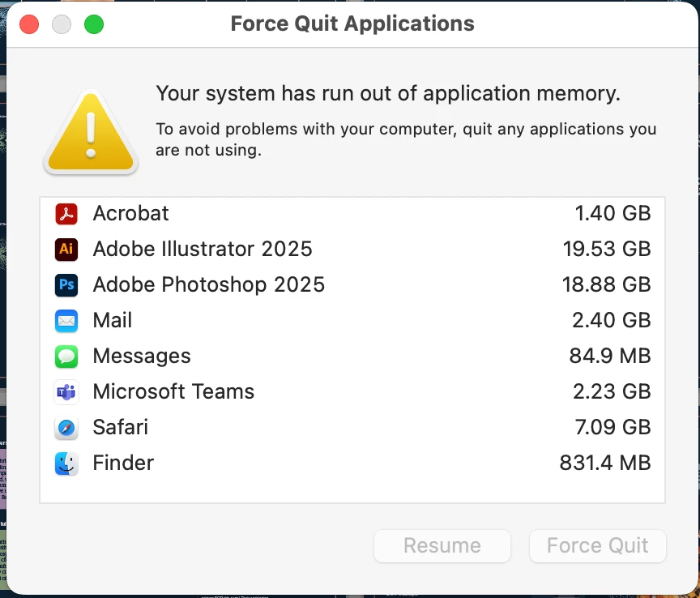The width and height of the screenshot is (700, 598).
Task: Click the Adobe Illustrator 2025 icon
Action: [x=66, y=250]
